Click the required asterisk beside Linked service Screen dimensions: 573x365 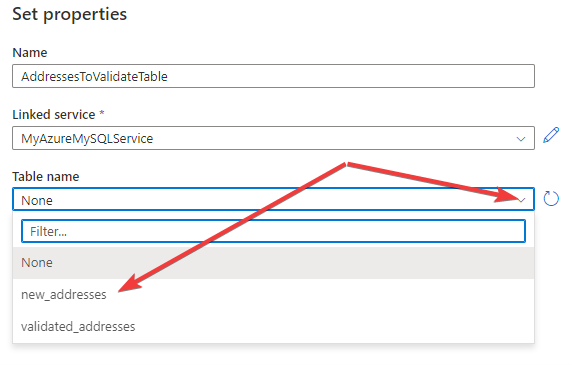click(x=102, y=113)
